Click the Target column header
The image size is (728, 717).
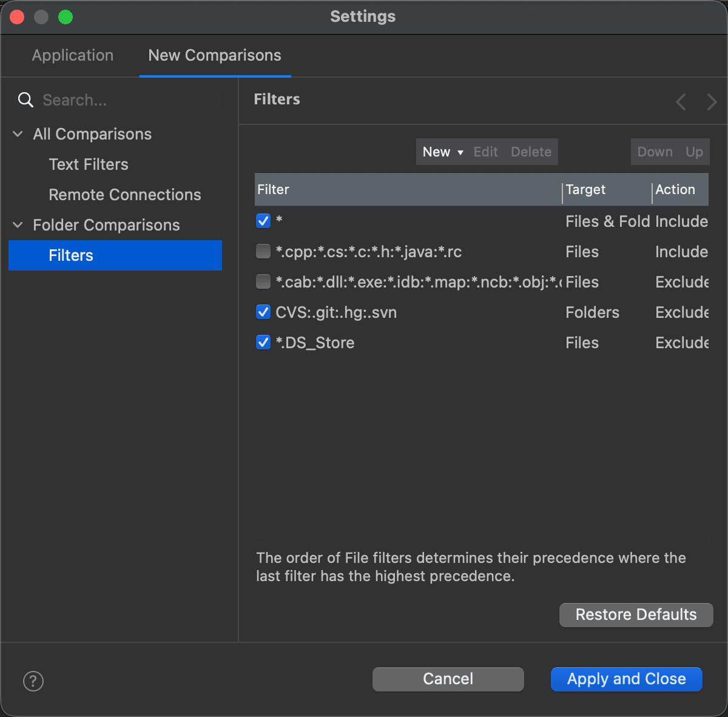(x=607, y=189)
